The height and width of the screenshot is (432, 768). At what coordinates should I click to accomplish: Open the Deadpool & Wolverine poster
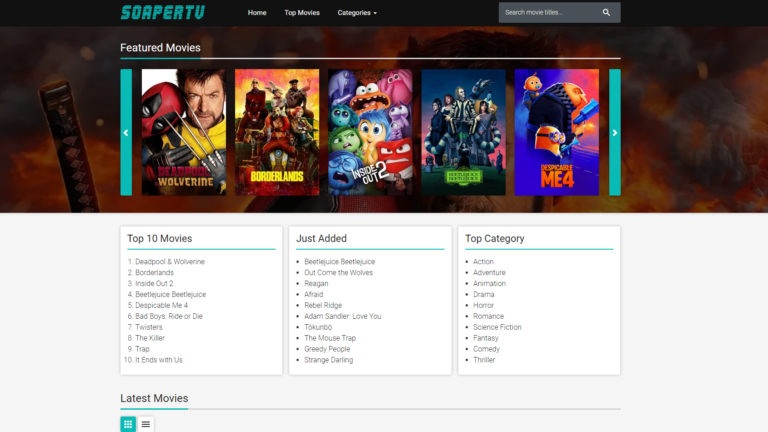(x=184, y=132)
